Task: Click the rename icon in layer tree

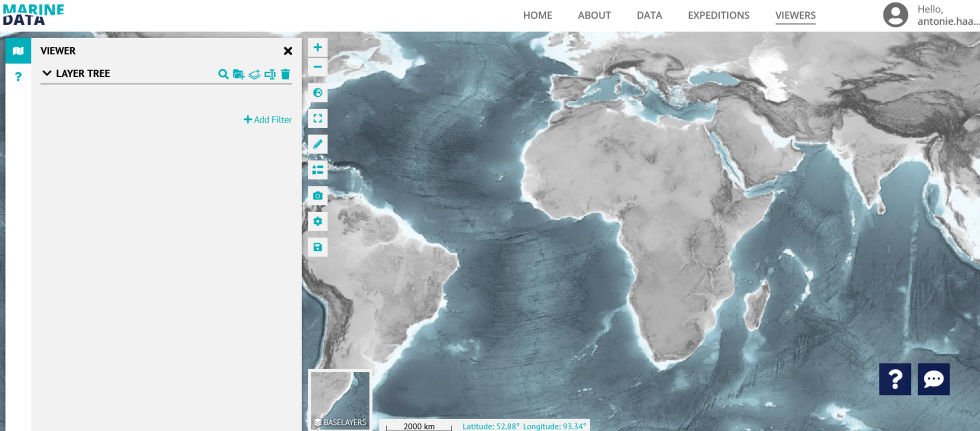Action: coord(270,74)
